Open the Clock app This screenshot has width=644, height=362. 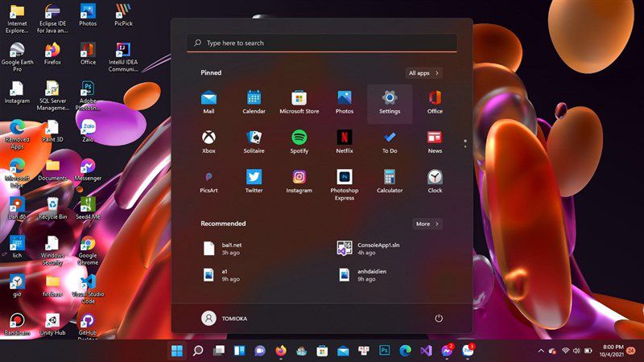coord(435,182)
